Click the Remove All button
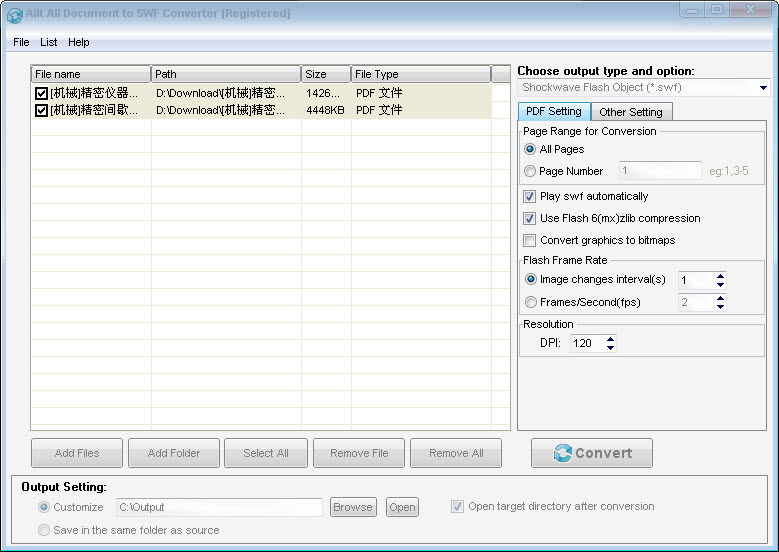 [456, 453]
